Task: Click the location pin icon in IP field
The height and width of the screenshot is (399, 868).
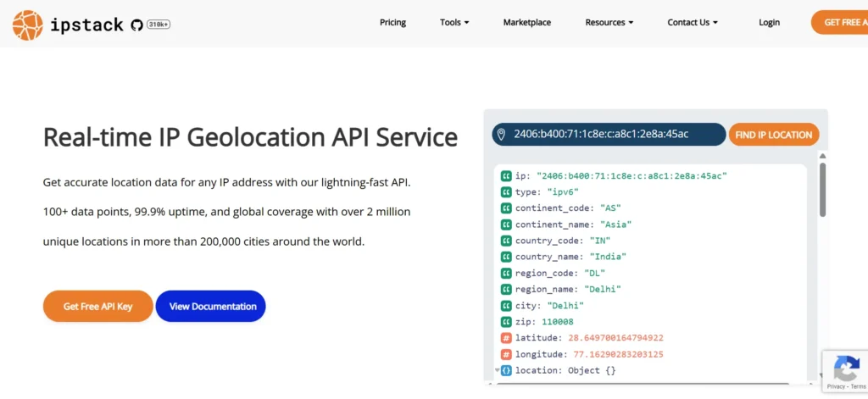Action: [x=502, y=135]
